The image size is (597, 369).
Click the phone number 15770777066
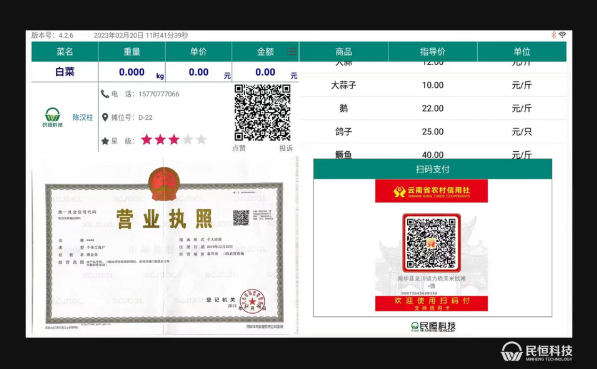[x=159, y=94]
